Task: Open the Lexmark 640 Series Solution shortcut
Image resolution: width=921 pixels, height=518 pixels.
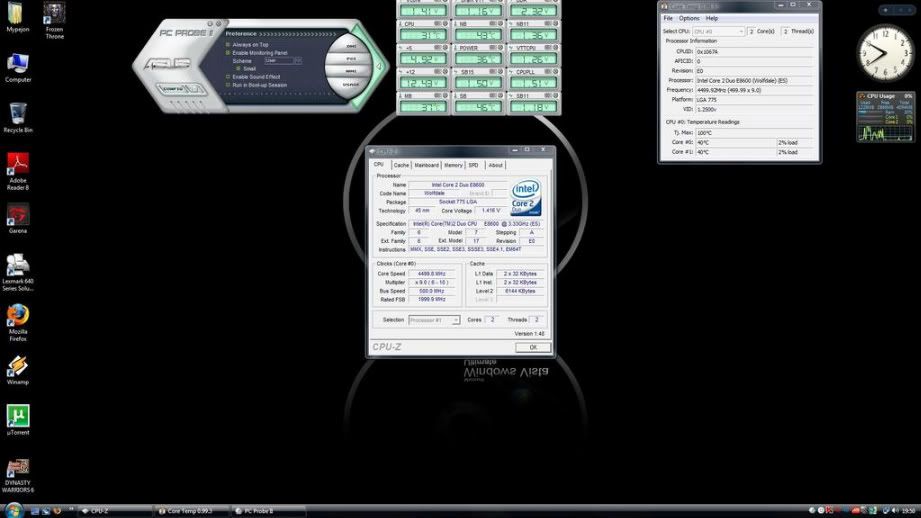Action: (18, 272)
